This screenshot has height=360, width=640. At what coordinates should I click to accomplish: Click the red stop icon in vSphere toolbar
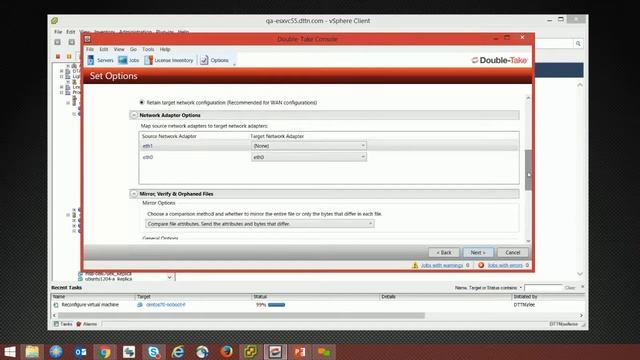pyautogui.click(x=58, y=56)
